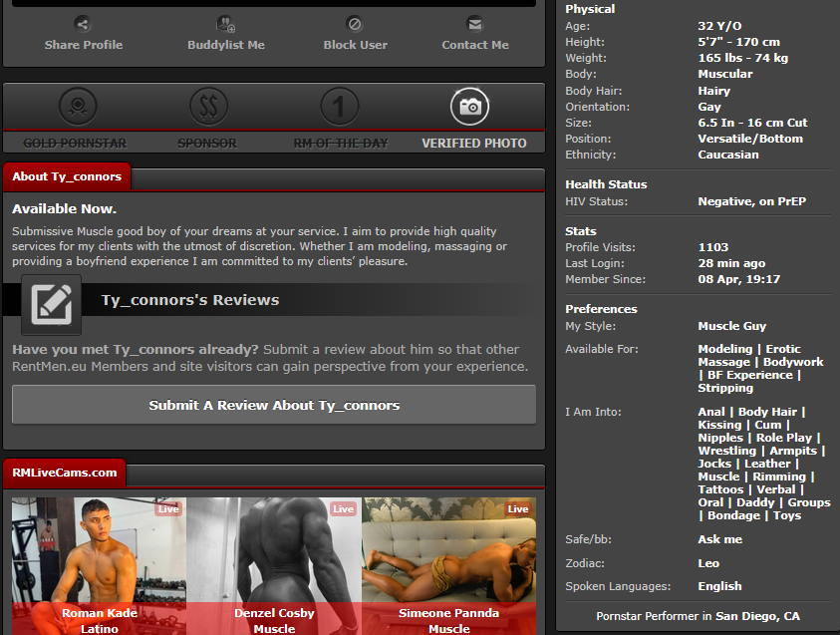Screen dimensions: 840x635
Task: Click the Sponsor dollar badge icon
Action: click(208, 106)
